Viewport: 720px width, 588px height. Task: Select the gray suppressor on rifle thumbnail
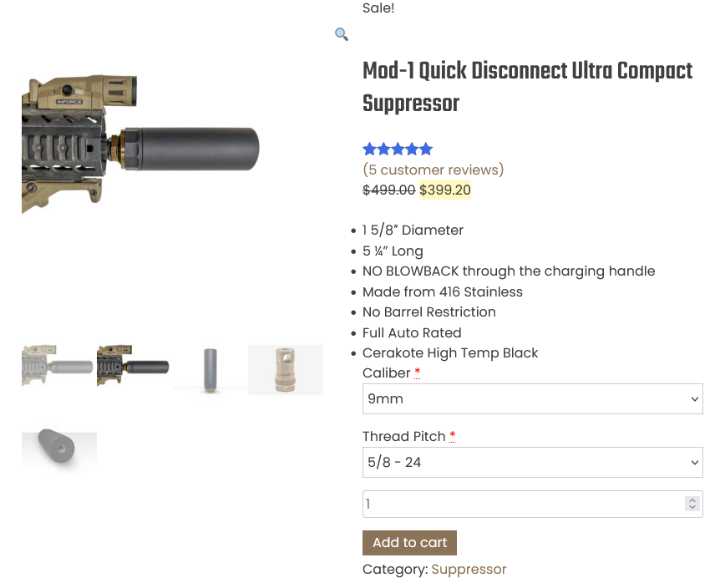click(58, 367)
